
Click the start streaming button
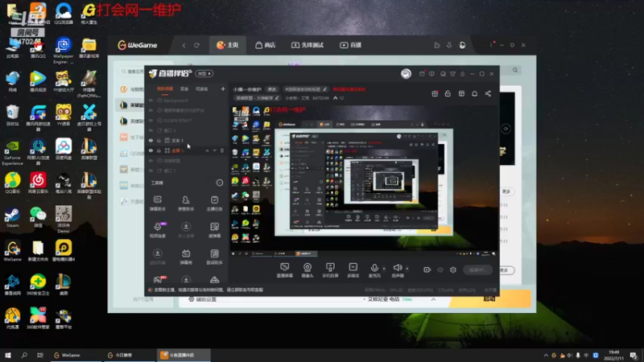click(x=477, y=269)
